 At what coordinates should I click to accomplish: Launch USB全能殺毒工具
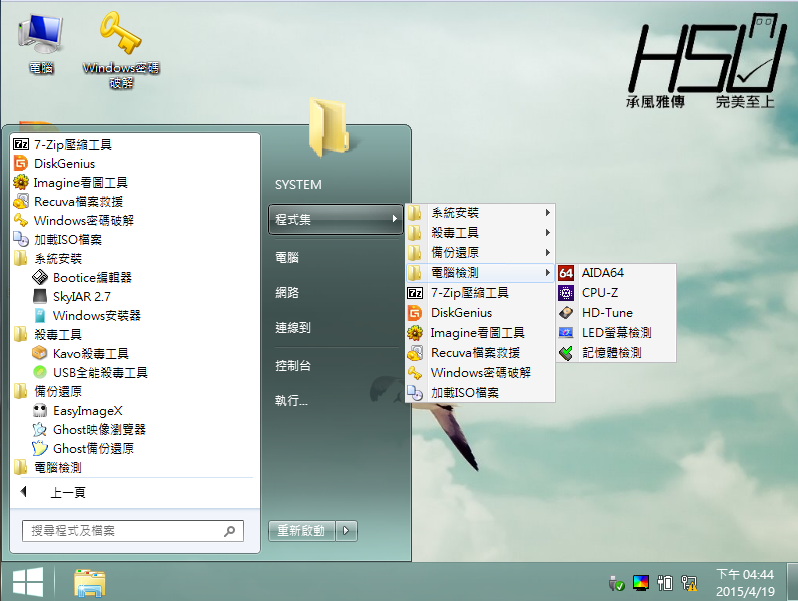click(135, 373)
